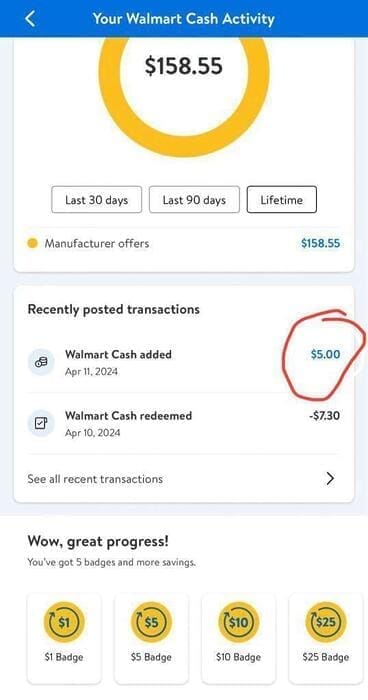This screenshot has width=368, height=700.
Task: Open the Walmart Cash redeemed Apr 10 entry
Action: pyautogui.click(x=184, y=423)
